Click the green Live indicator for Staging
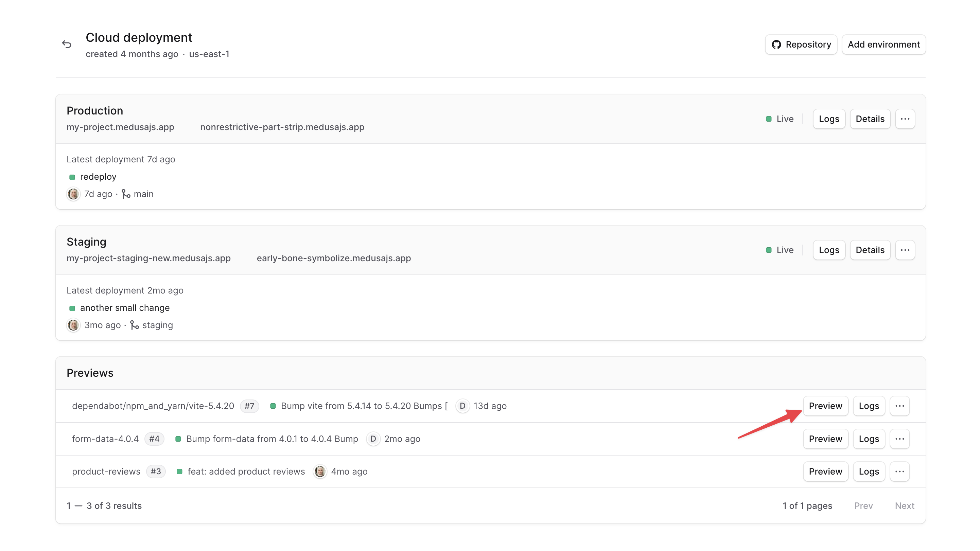This screenshot has height=551, width=980. coord(769,250)
